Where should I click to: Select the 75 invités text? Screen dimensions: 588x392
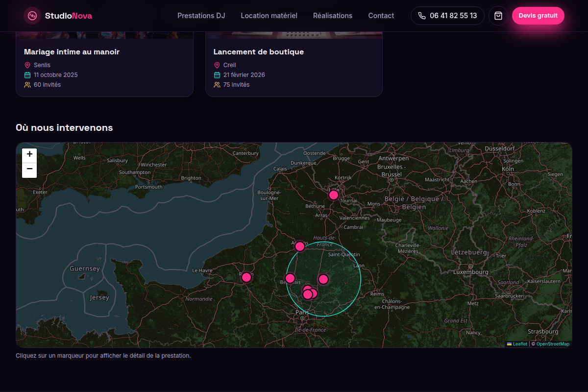tap(237, 85)
